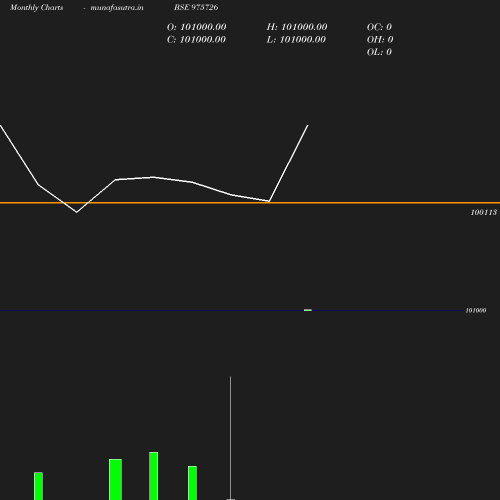Click the 101000 price axis label

[x=476, y=310]
